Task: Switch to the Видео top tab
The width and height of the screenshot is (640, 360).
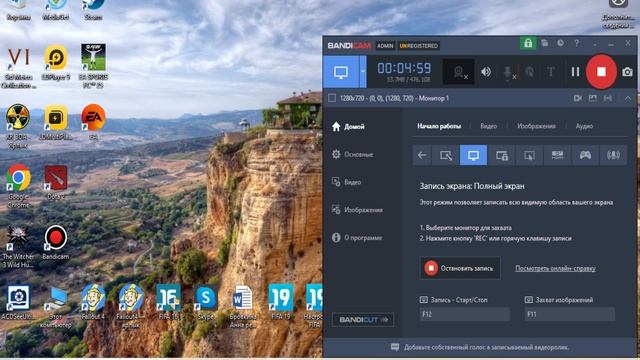Action: [x=488, y=126]
